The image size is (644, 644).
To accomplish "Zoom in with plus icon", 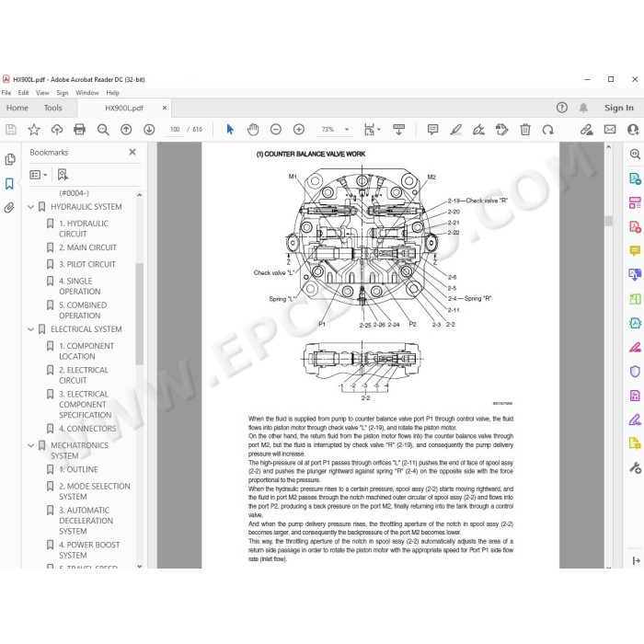I will [x=299, y=130].
